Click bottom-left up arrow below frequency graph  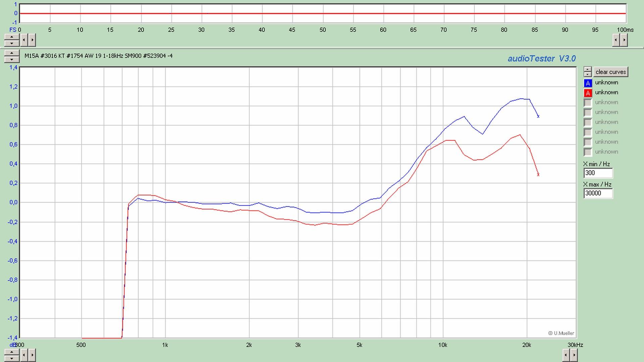(12, 352)
